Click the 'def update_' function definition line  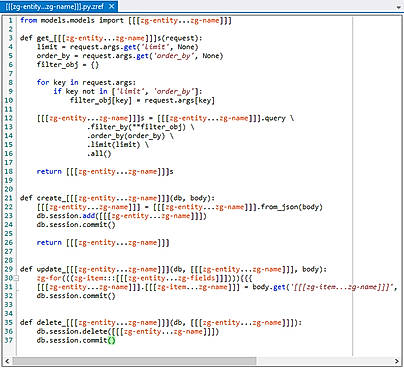[173, 269]
